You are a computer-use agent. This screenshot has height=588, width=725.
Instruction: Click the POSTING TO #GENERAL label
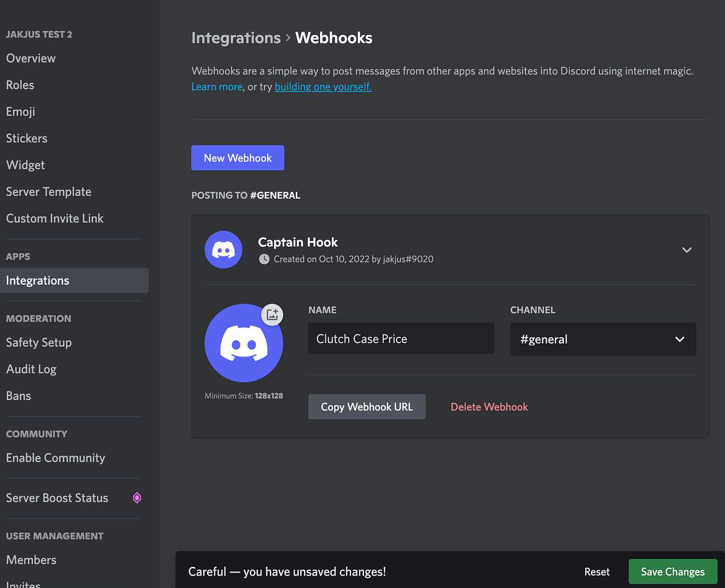click(246, 195)
